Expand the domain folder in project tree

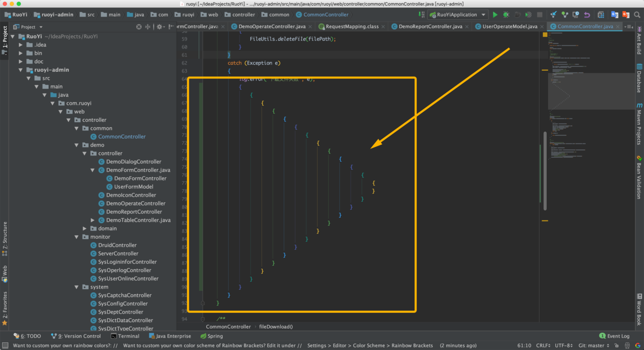click(85, 228)
